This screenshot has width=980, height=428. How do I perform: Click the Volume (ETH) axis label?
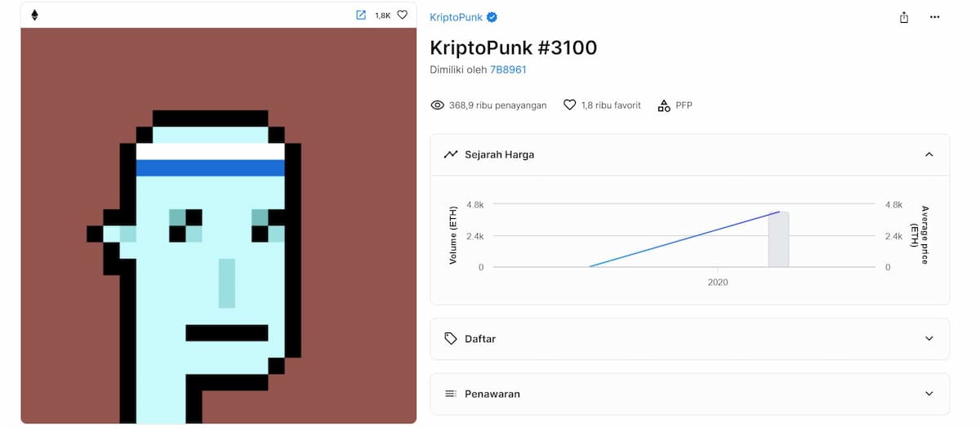click(x=453, y=235)
